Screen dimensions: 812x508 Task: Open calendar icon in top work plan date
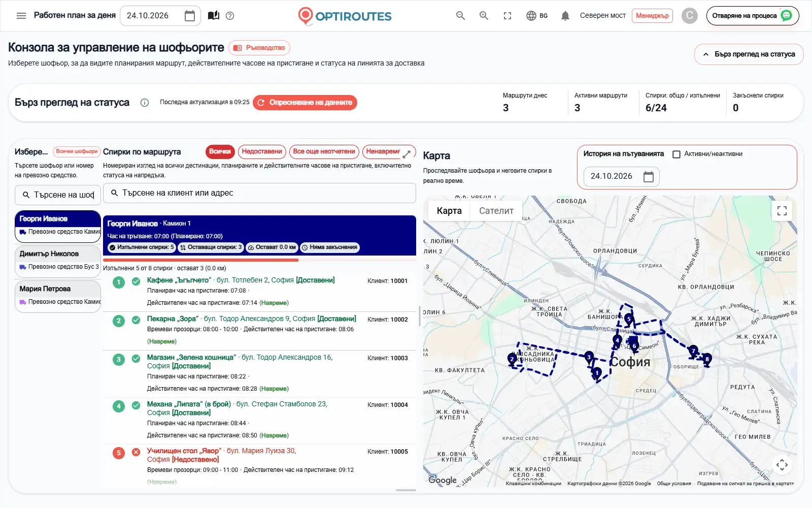click(190, 16)
